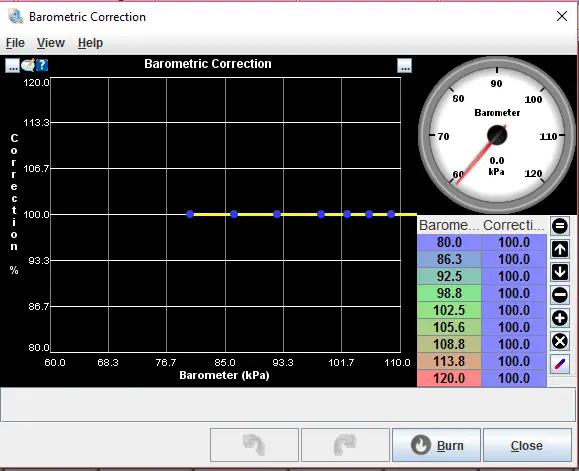Open the Help menu
Viewport: 579px width, 471px height.
click(90, 43)
